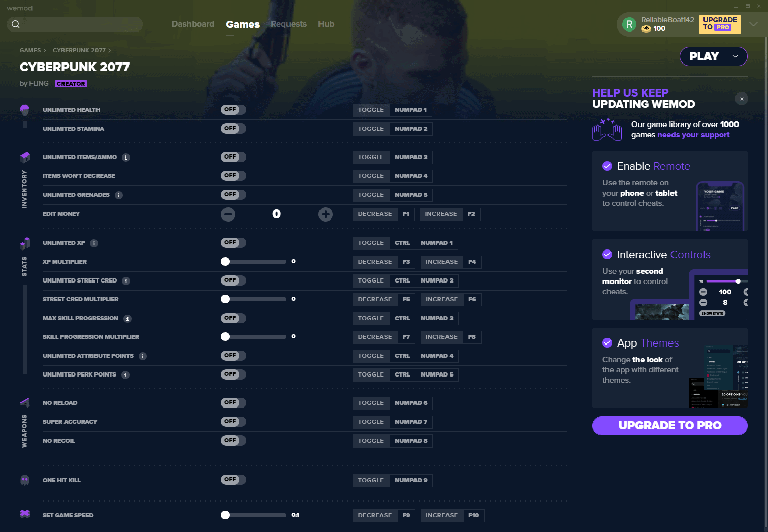Screen dimensions: 768x532
Task: Click the Stats category icon
Action: pos(24,243)
